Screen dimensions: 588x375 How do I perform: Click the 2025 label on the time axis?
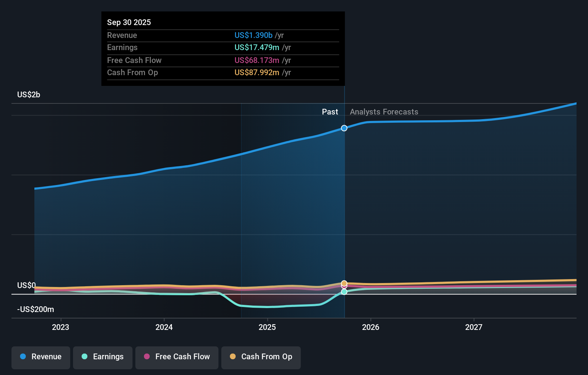(x=268, y=327)
